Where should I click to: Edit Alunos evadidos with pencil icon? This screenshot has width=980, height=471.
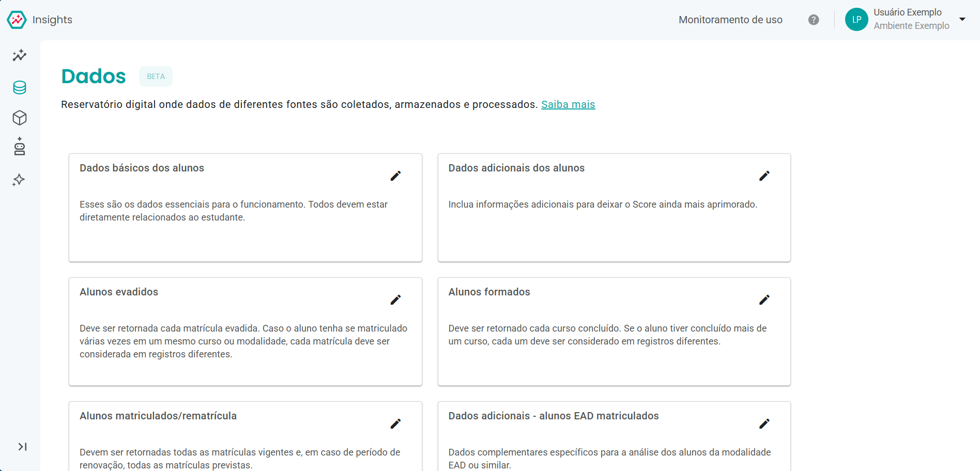(395, 300)
